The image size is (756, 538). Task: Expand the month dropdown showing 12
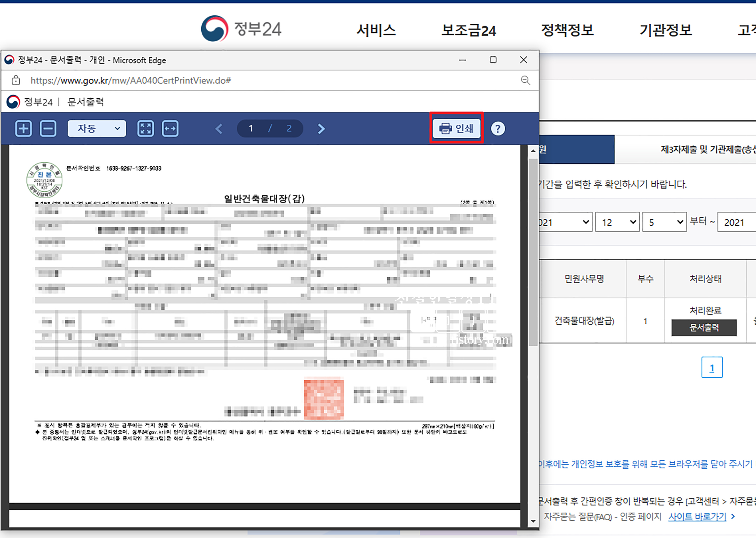coord(617,222)
